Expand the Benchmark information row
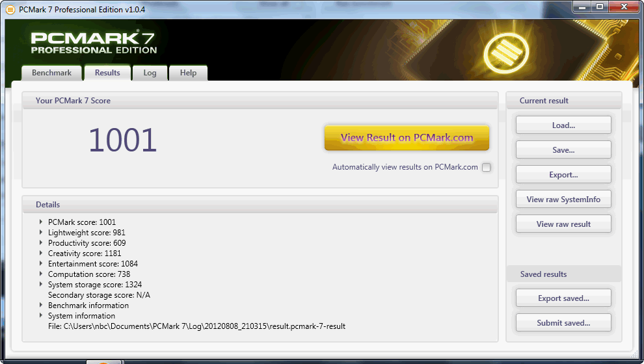The height and width of the screenshot is (364, 644). click(41, 305)
